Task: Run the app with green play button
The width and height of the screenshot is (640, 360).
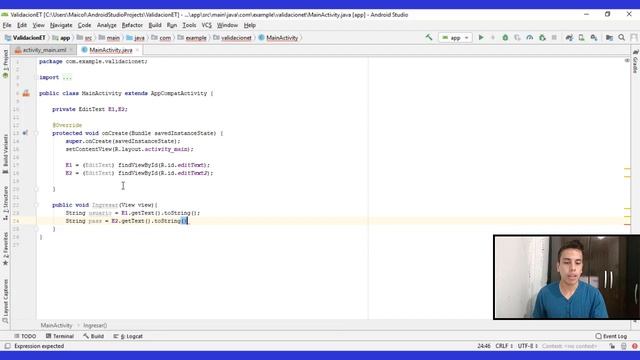Action: 481,38
